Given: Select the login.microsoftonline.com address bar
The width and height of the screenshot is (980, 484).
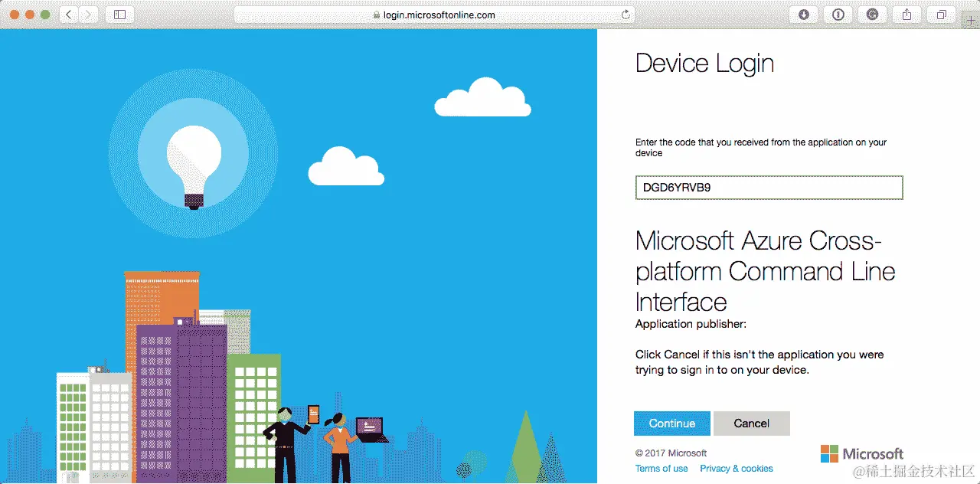Looking at the screenshot, I should click(x=435, y=15).
